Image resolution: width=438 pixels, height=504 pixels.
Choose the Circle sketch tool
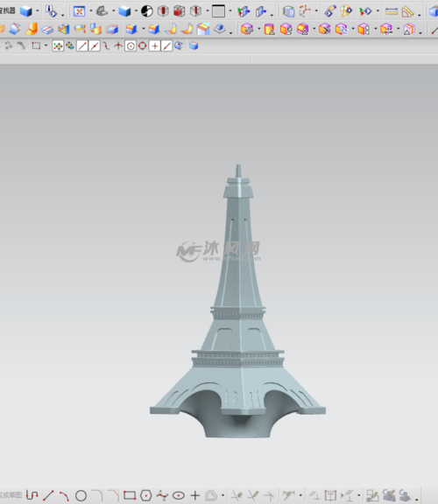click(81, 495)
